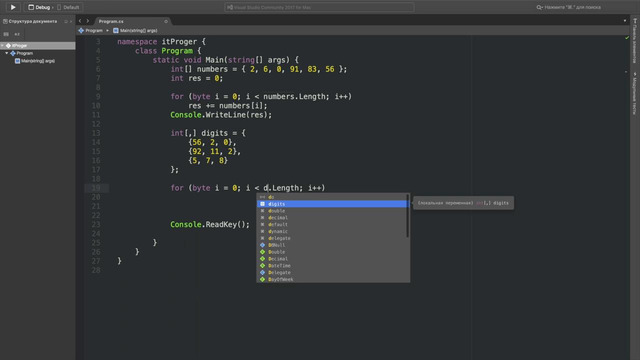
Task: Open the Unit Tests side panel
Action: point(635,94)
